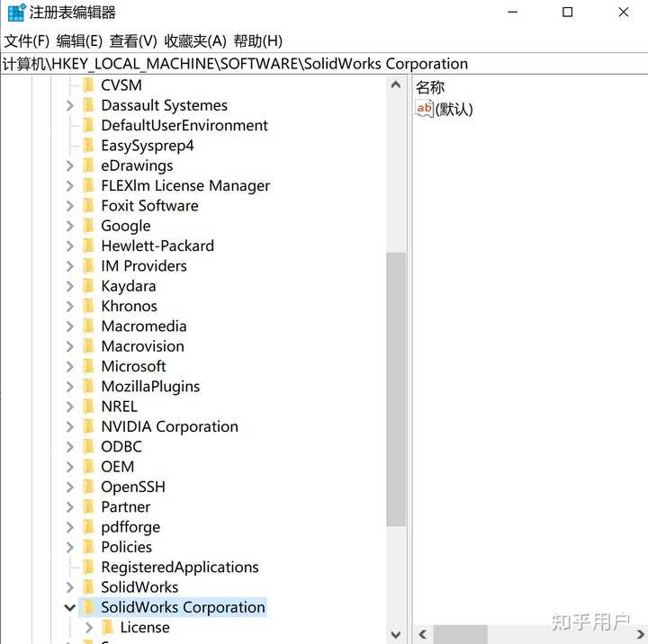Click the FLEXlm License Manager folder icon

(88, 185)
